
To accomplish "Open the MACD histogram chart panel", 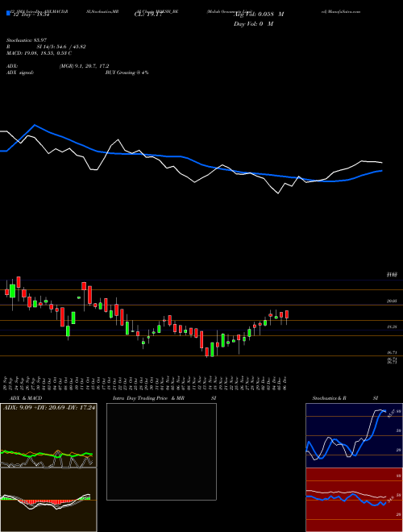I will pos(48,500).
